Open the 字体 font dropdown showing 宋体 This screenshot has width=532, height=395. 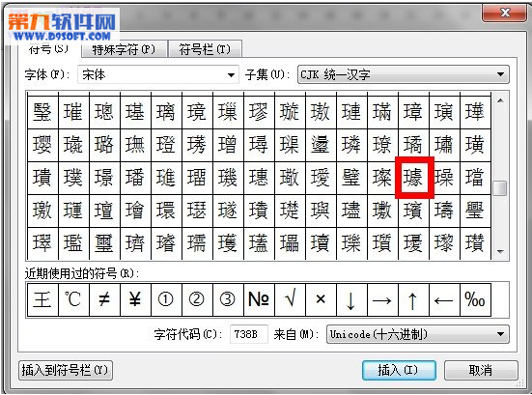point(158,74)
